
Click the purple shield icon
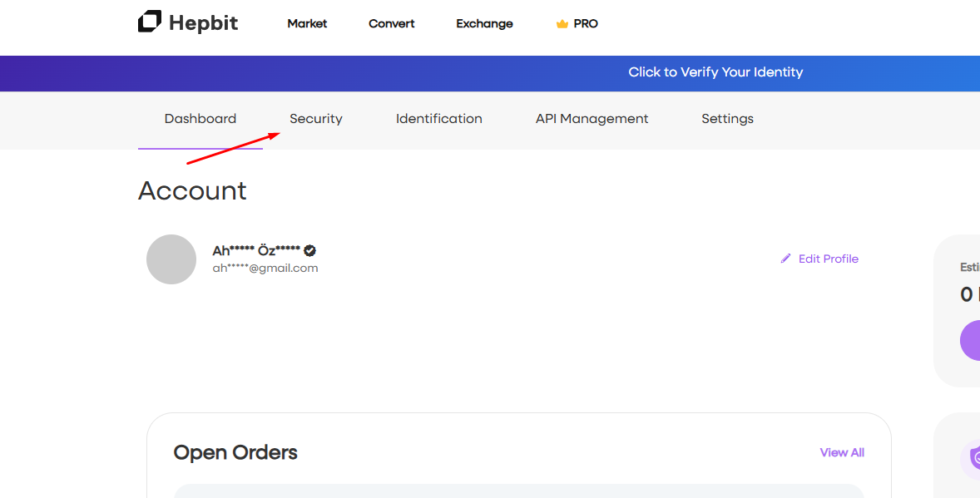[x=973, y=457]
